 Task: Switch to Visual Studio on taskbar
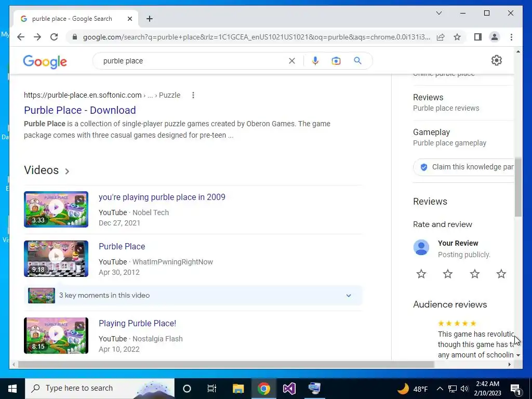tap(289, 389)
